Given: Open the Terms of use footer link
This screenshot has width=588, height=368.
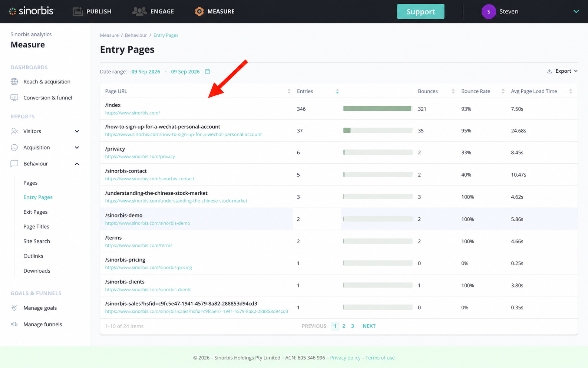Looking at the screenshot, I should (x=380, y=358).
